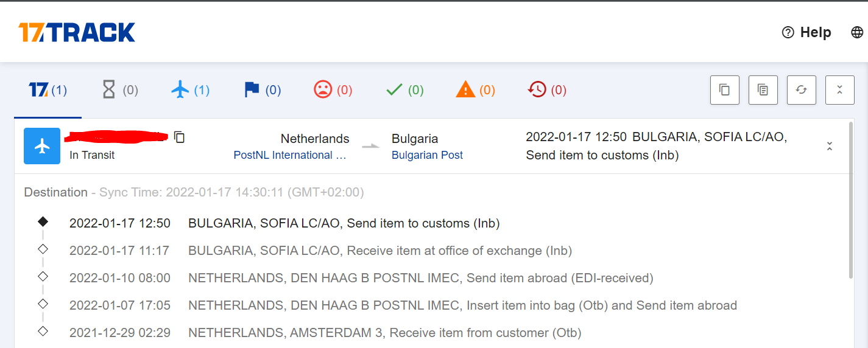Select the green checkmark delivered tab
The image size is (868, 348).
pos(404,90)
